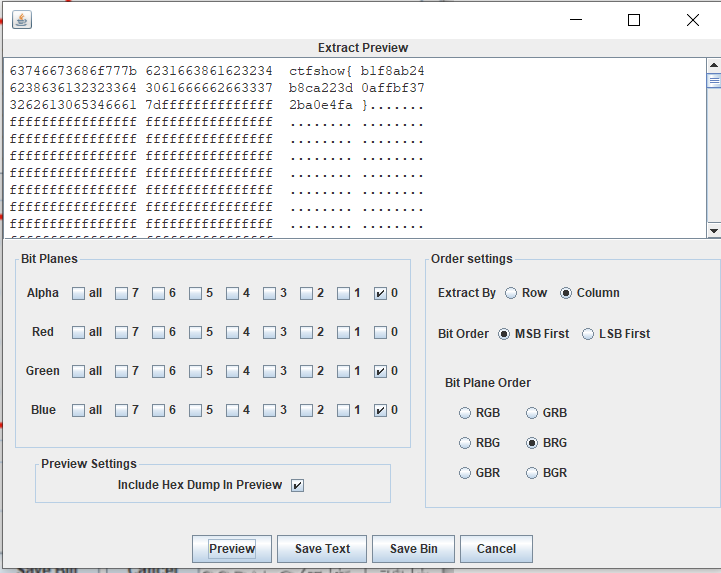Enable the Red bit plane 0 checkbox
721x573 pixels.
380,333
